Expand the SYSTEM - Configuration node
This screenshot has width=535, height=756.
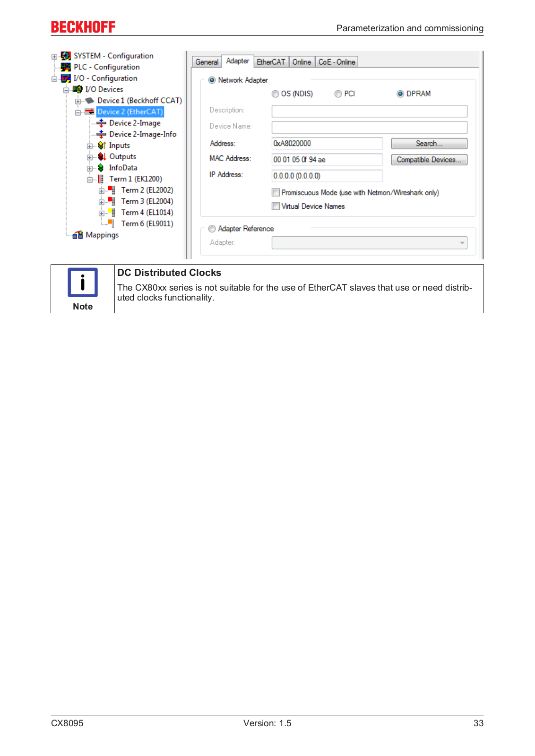pyautogui.click(x=54, y=57)
